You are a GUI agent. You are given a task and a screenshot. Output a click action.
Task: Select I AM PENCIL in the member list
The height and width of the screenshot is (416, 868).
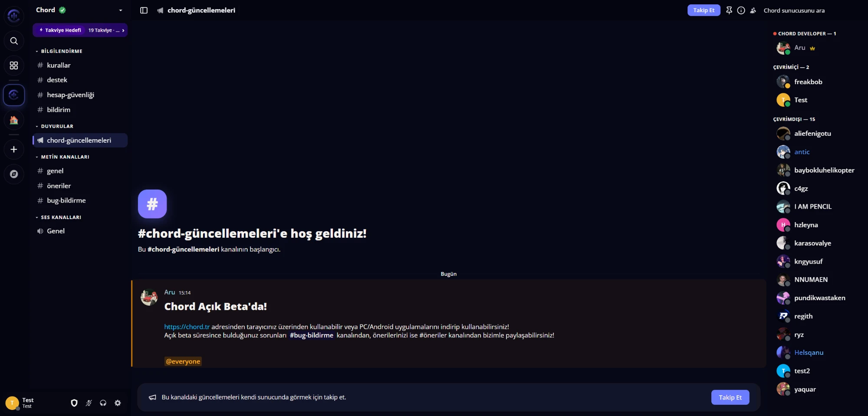(816, 206)
